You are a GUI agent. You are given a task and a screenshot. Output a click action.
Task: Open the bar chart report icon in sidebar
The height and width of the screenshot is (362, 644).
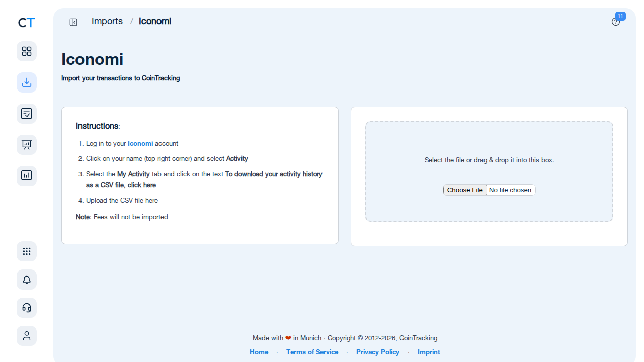pos(27,176)
